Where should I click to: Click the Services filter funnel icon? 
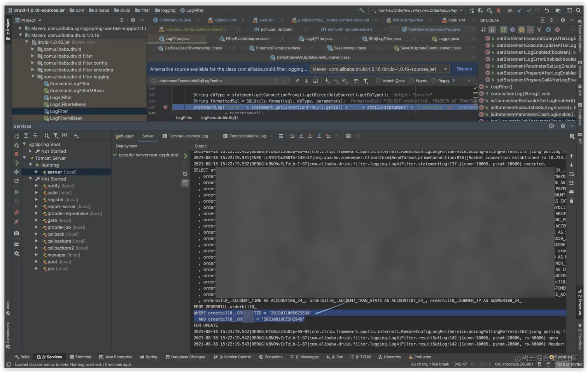[x=56, y=135]
